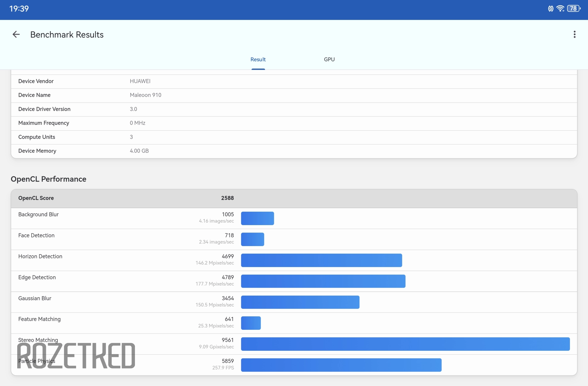Tap the Particle Physics score bar
The width and height of the screenshot is (588, 386).
[341, 365]
